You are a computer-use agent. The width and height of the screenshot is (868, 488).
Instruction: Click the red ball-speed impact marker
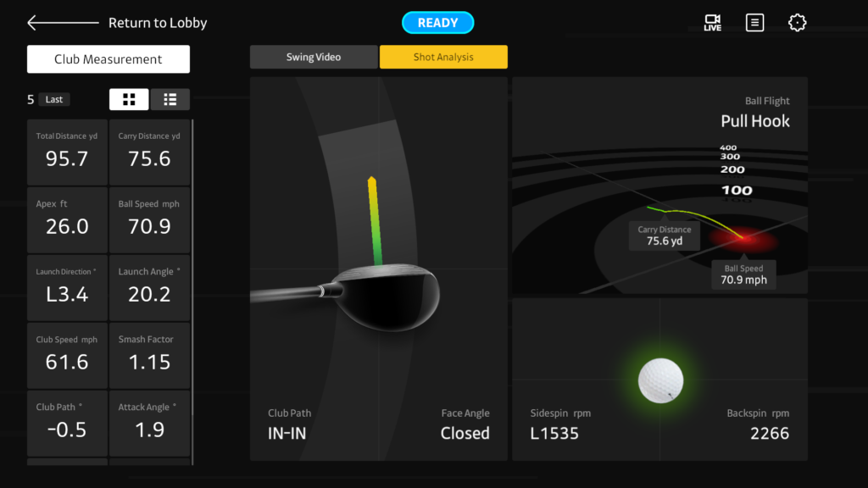[x=743, y=240]
